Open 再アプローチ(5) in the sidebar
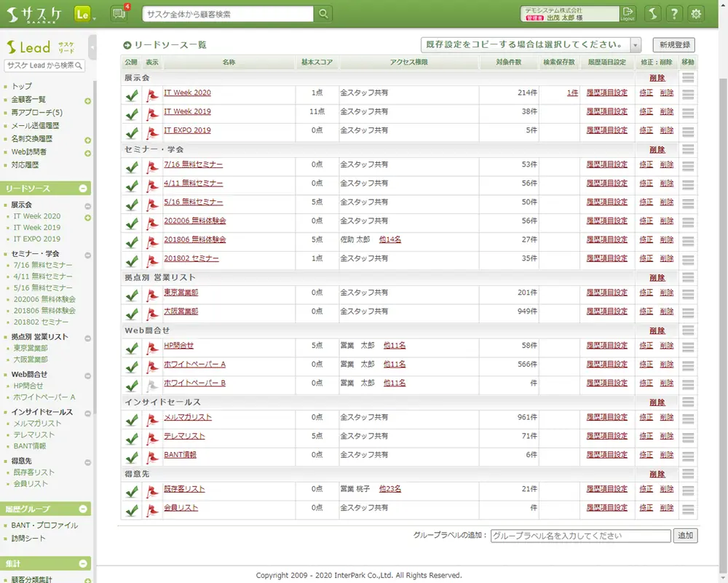This screenshot has height=583, width=728. (x=37, y=113)
